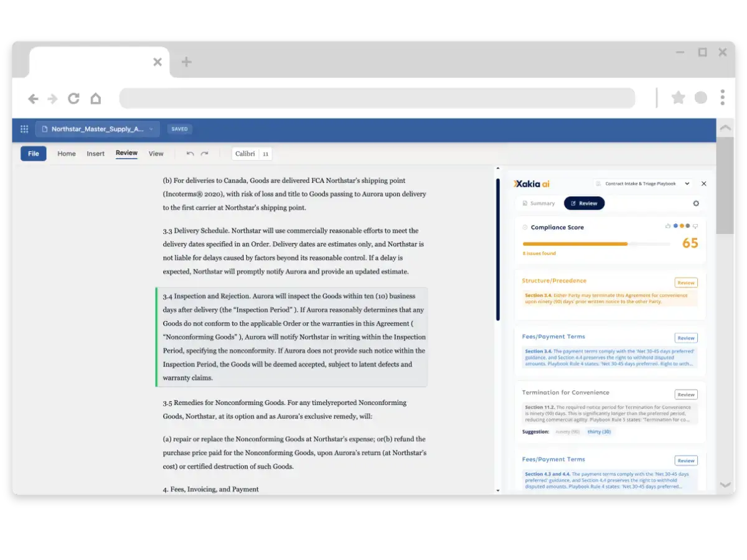Switch to the Summary tab
Viewport: 747px width, 560px height.
click(538, 203)
